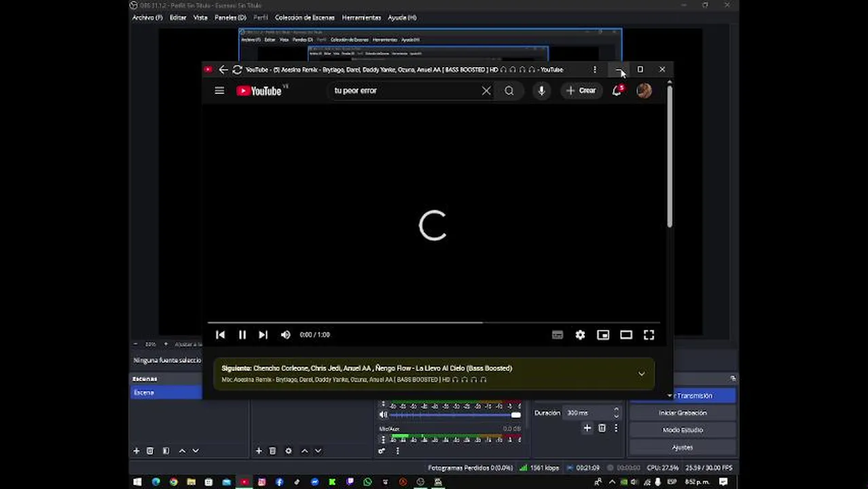Add a scene transition with plus icon
868x489 pixels.
587,429
